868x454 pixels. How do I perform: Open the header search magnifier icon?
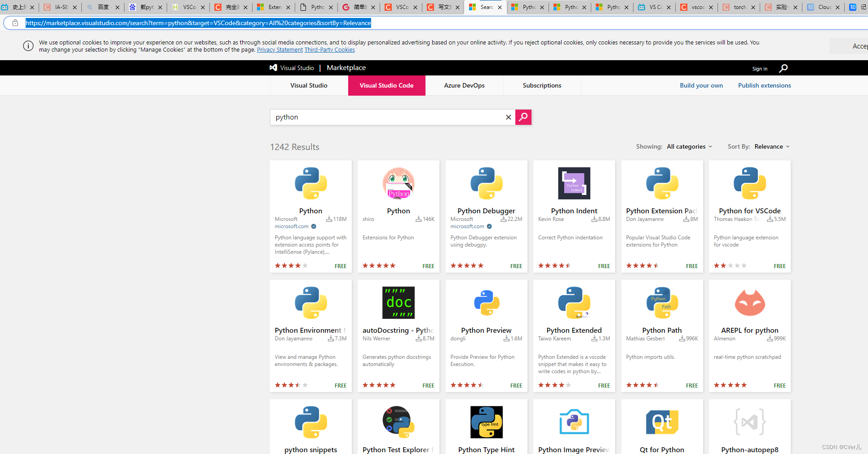(784, 68)
